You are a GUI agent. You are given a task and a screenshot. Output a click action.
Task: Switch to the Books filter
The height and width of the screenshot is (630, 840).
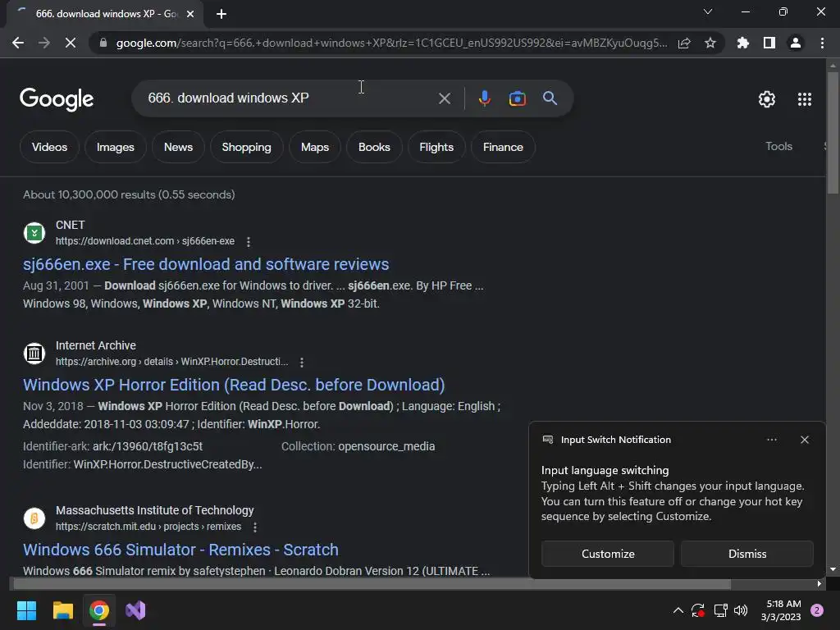374,147
